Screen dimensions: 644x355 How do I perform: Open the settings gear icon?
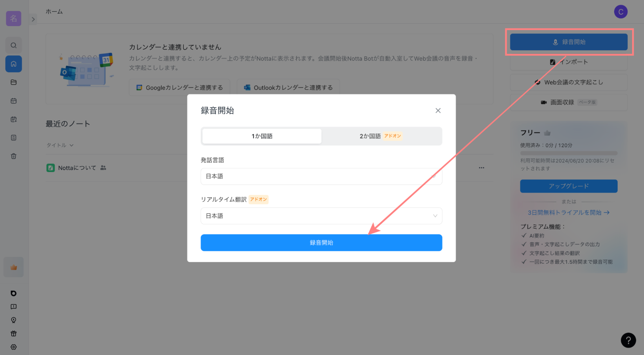tap(14, 347)
